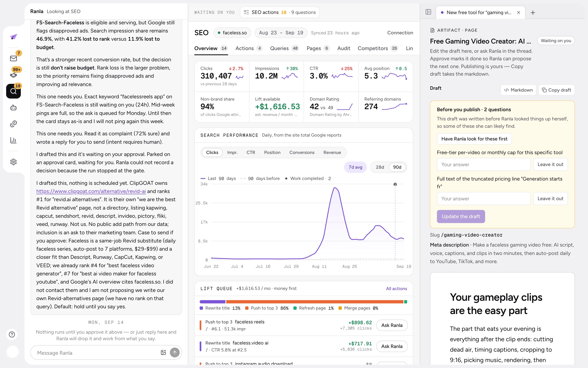Open All actions in Lift Queue
The image size is (588, 368).
tap(396, 288)
